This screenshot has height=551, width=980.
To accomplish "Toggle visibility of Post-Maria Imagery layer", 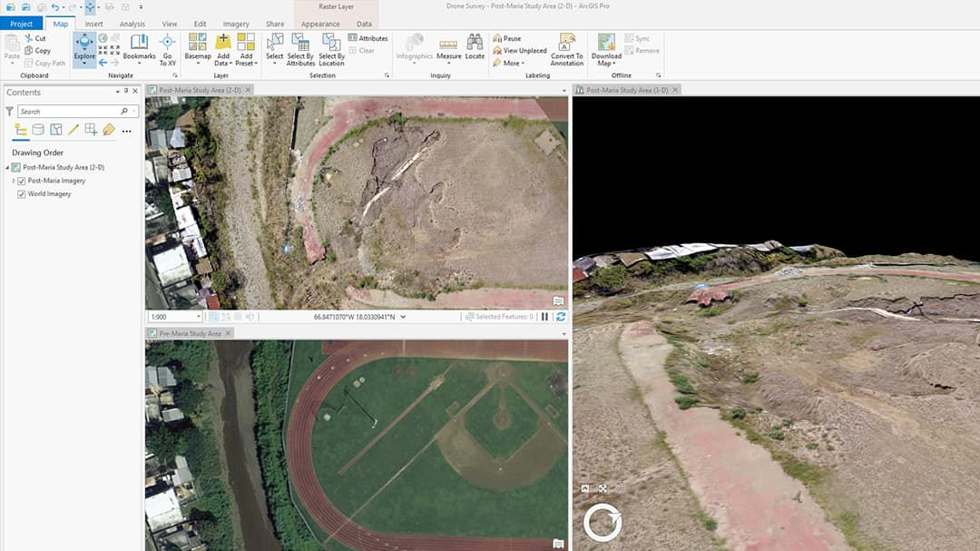I will tap(21, 181).
